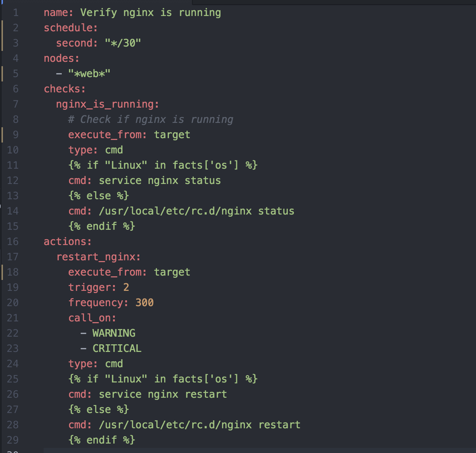Click line number 28 in the gutter
Viewport: 476px width, 453px height.
tap(13, 425)
